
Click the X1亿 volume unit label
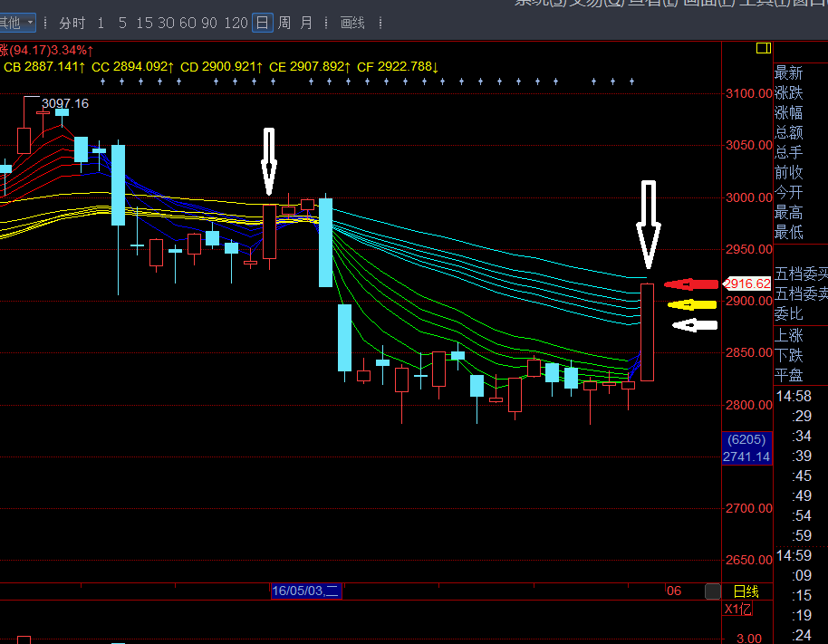coord(737,610)
